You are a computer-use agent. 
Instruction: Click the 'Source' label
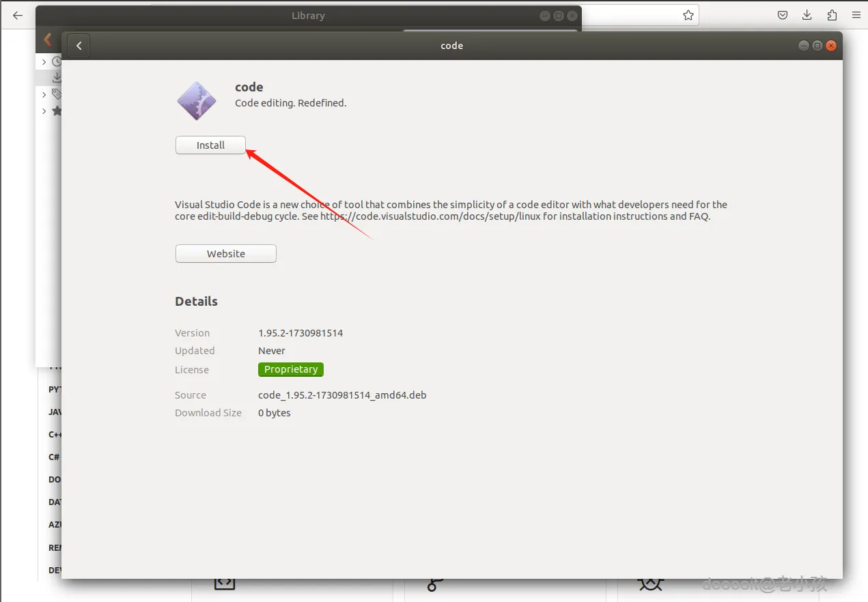(191, 395)
